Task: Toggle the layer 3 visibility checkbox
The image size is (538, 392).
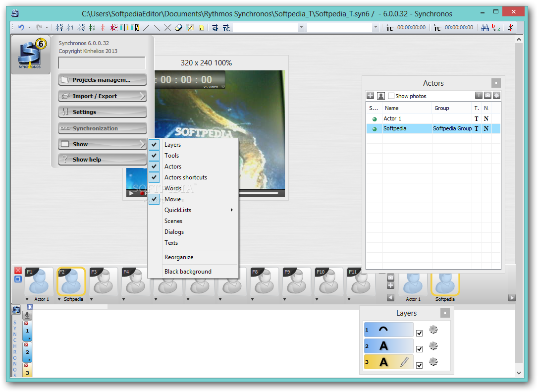Action: pos(419,365)
